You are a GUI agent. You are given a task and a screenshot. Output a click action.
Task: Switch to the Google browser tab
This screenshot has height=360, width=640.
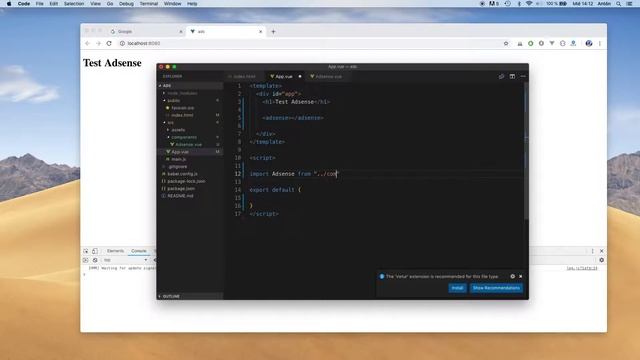(146, 31)
